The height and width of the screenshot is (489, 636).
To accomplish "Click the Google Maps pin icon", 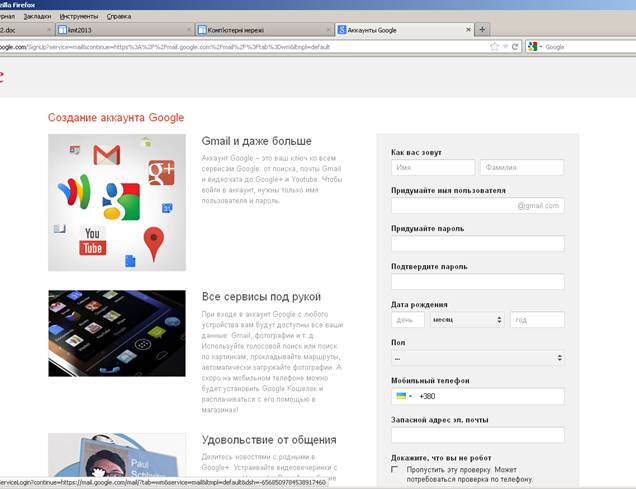I will pos(154,244).
